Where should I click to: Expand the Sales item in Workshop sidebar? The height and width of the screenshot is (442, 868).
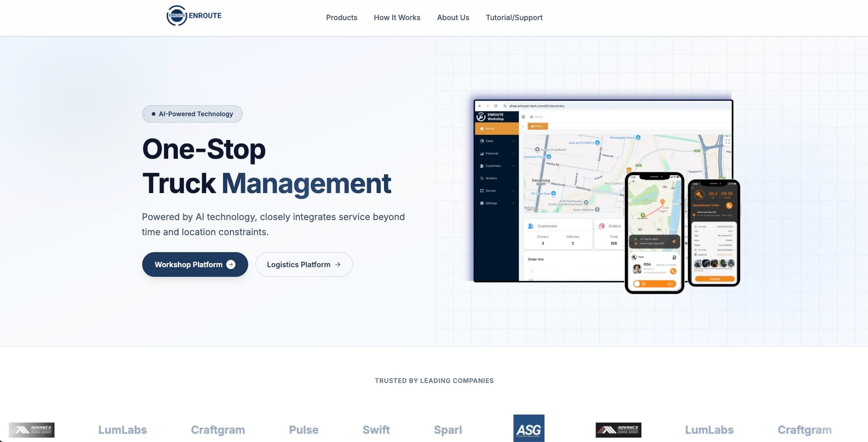496,141
